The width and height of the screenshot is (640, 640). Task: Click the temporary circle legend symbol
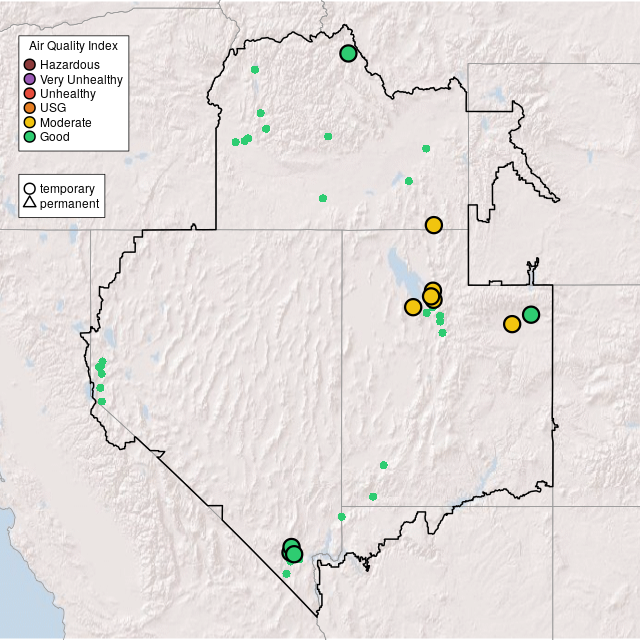point(30,188)
